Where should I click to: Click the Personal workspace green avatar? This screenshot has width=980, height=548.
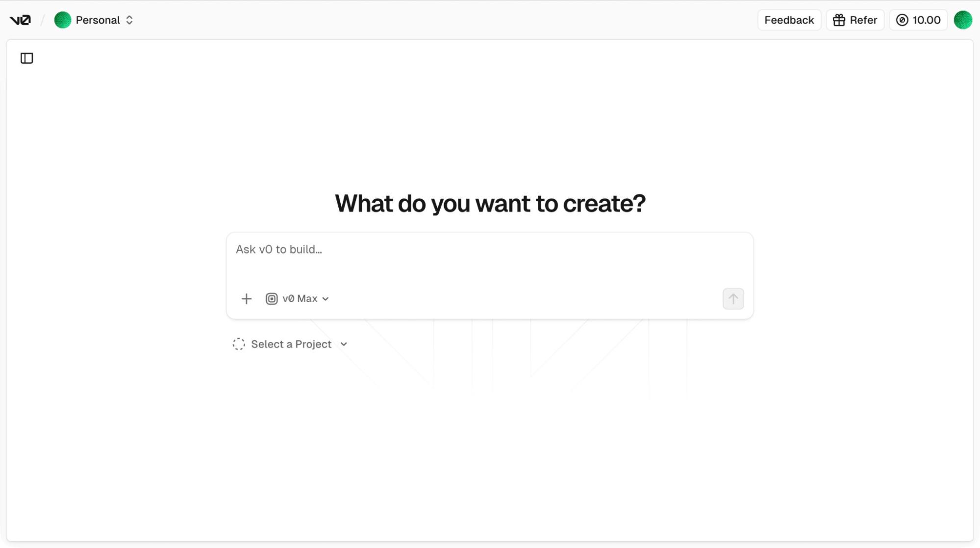[62, 20]
